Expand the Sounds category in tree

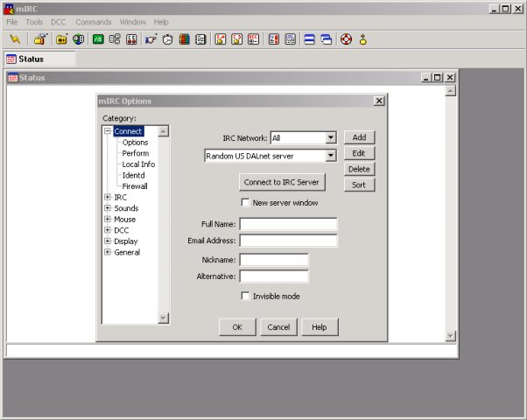click(108, 208)
